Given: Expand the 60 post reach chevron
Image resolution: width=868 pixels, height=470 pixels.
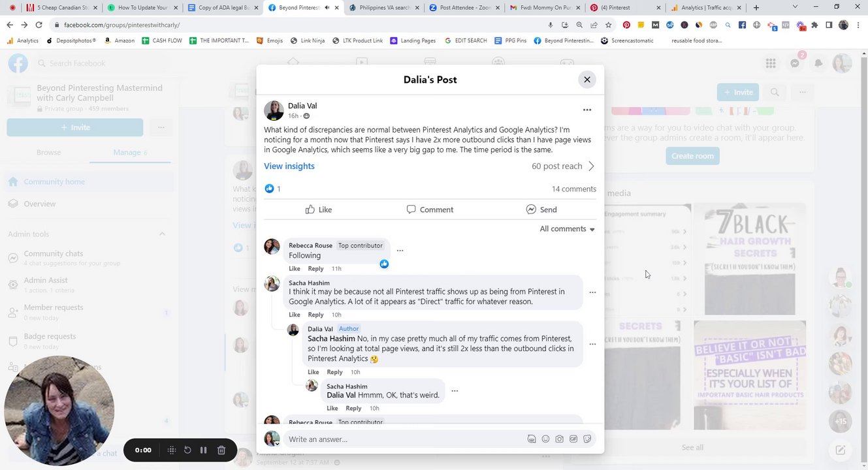Looking at the screenshot, I should pos(591,166).
